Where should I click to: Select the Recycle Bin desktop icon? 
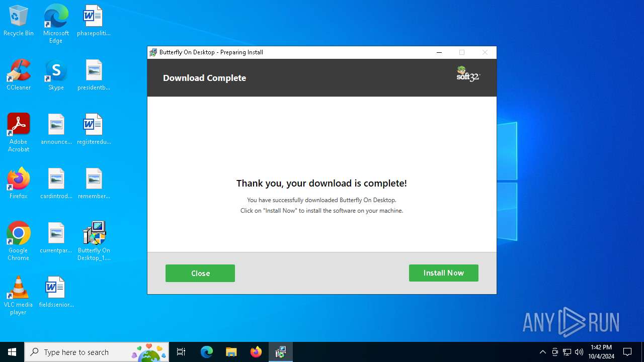click(x=19, y=21)
